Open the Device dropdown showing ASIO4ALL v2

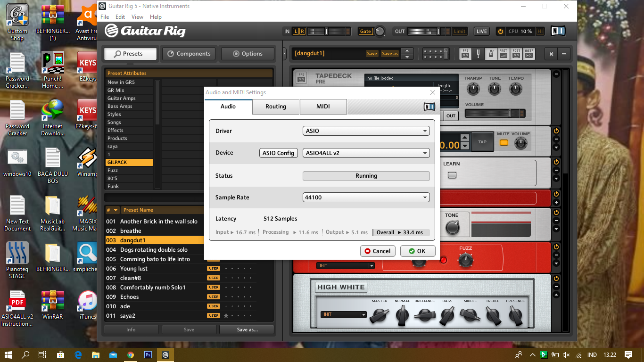tap(366, 153)
